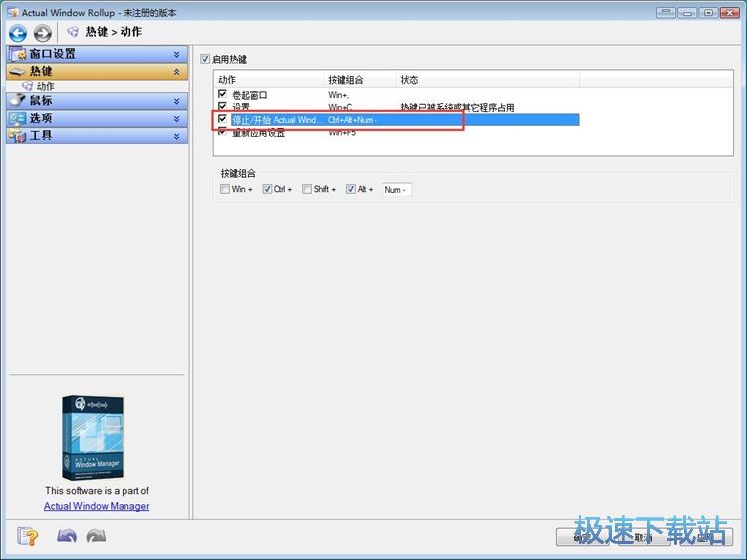Click the app icon in title bar
This screenshot has width=747, height=560.
click(13, 12)
